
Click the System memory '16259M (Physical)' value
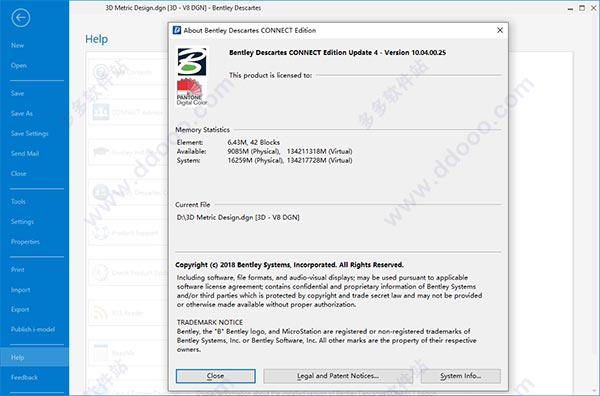point(255,160)
